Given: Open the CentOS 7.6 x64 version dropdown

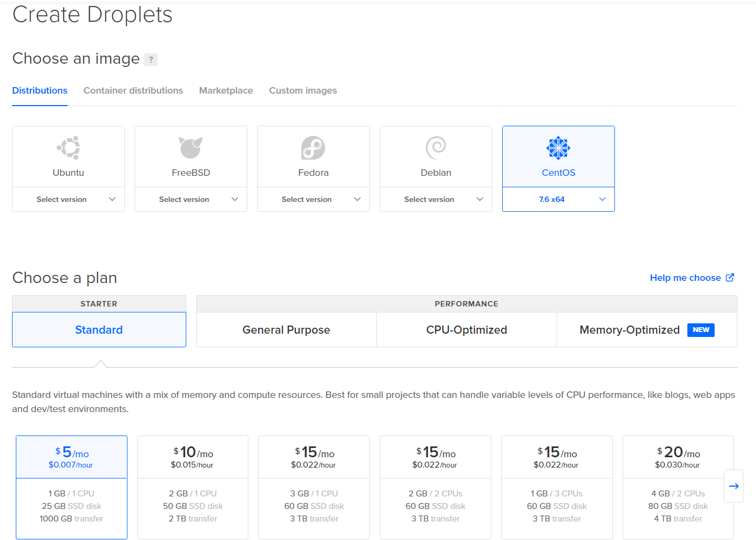Looking at the screenshot, I should coord(558,199).
